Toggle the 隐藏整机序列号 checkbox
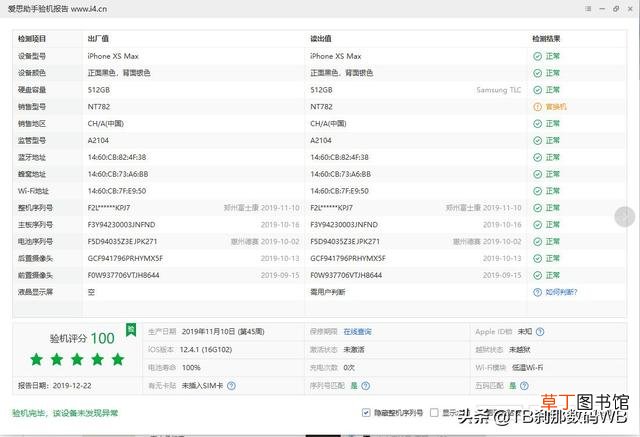Image resolution: width=640 pixels, height=437 pixels. pos(366,413)
